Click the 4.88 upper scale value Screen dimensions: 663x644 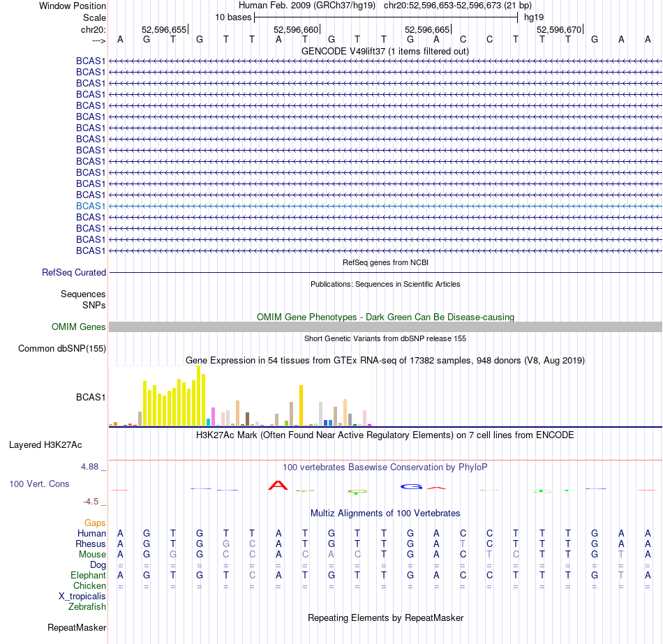(x=89, y=466)
